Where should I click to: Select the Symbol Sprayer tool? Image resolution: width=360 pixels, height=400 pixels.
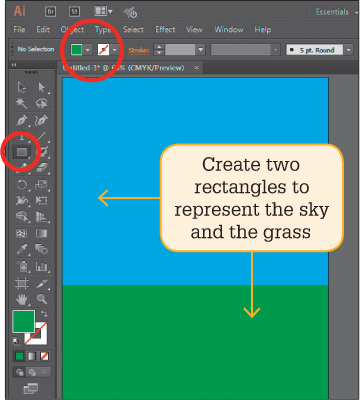pyautogui.click(x=22, y=266)
